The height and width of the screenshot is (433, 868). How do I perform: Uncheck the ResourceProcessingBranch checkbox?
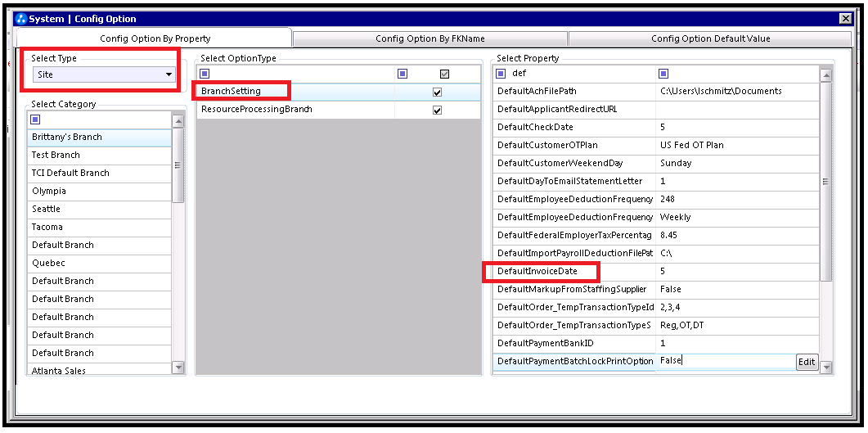[438, 111]
